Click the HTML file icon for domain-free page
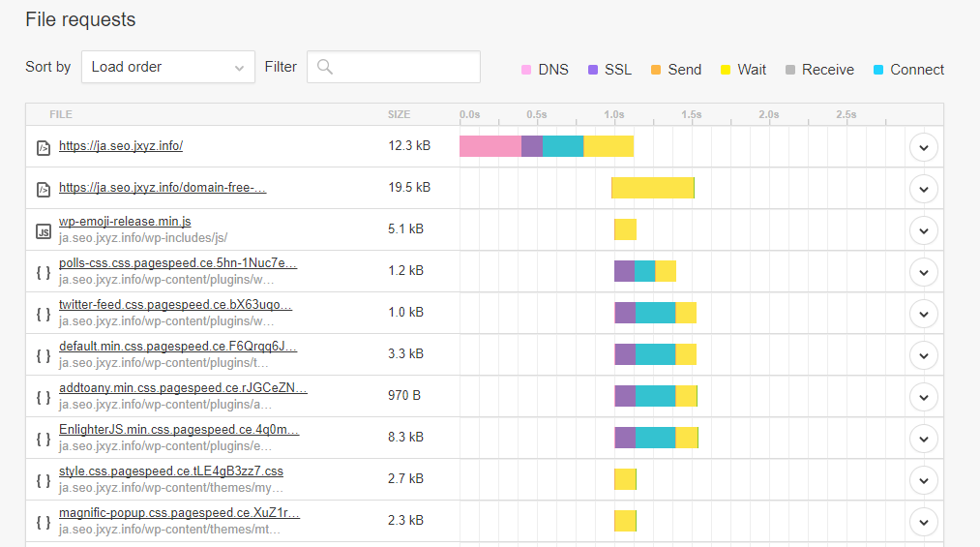 pyautogui.click(x=43, y=189)
